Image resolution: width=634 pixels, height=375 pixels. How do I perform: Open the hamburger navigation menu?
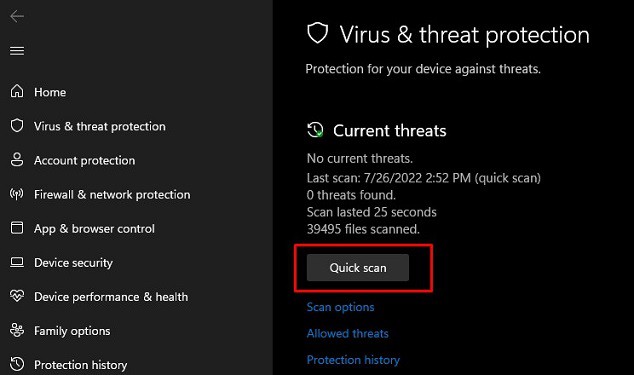tap(17, 51)
